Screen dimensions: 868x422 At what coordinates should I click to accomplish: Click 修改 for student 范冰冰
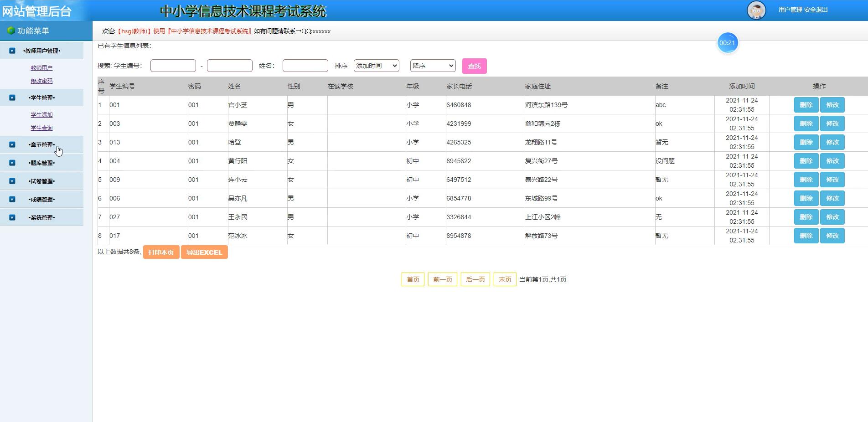tap(832, 236)
